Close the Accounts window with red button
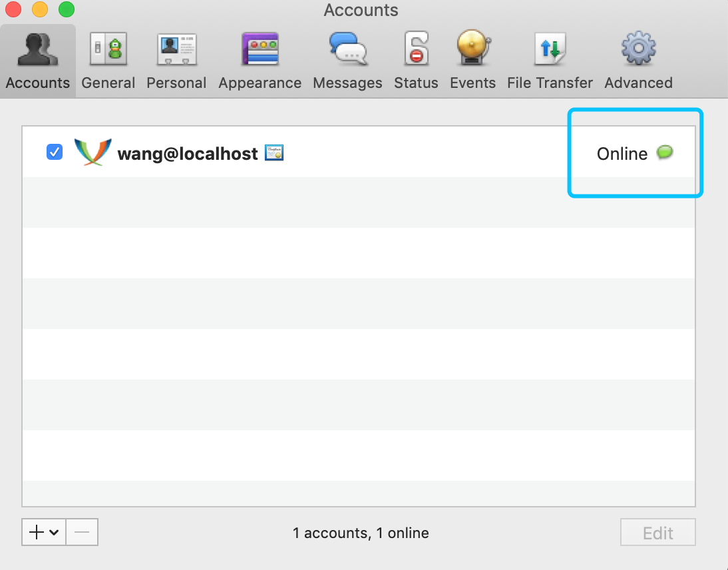 pyautogui.click(x=13, y=9)
